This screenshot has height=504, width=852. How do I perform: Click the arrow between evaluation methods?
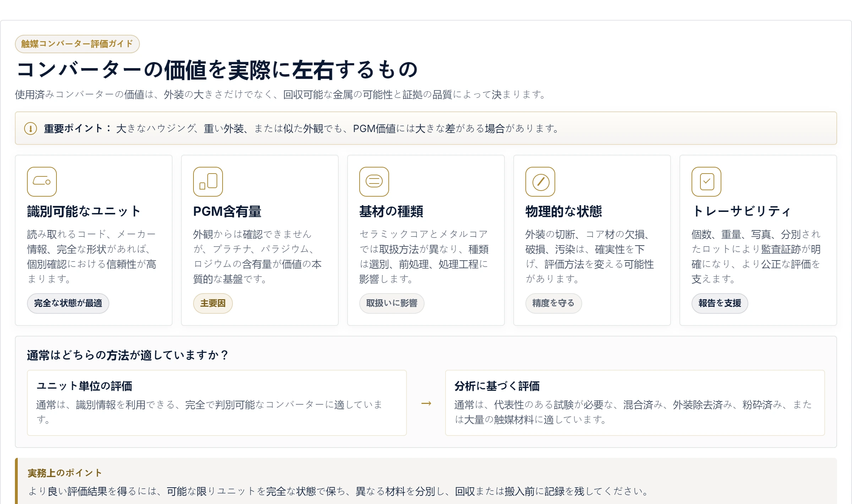pyautogui.click(x=426, y=403)
